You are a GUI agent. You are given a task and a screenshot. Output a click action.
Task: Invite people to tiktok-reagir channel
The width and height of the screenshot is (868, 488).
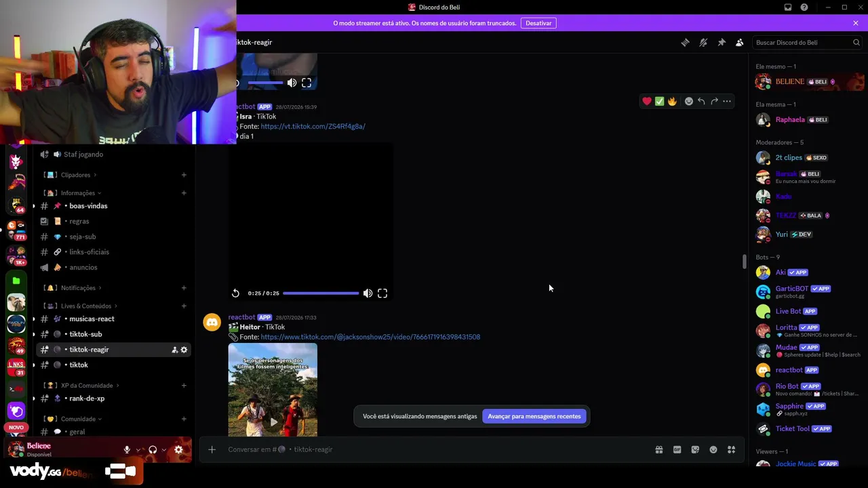point(174,350)
